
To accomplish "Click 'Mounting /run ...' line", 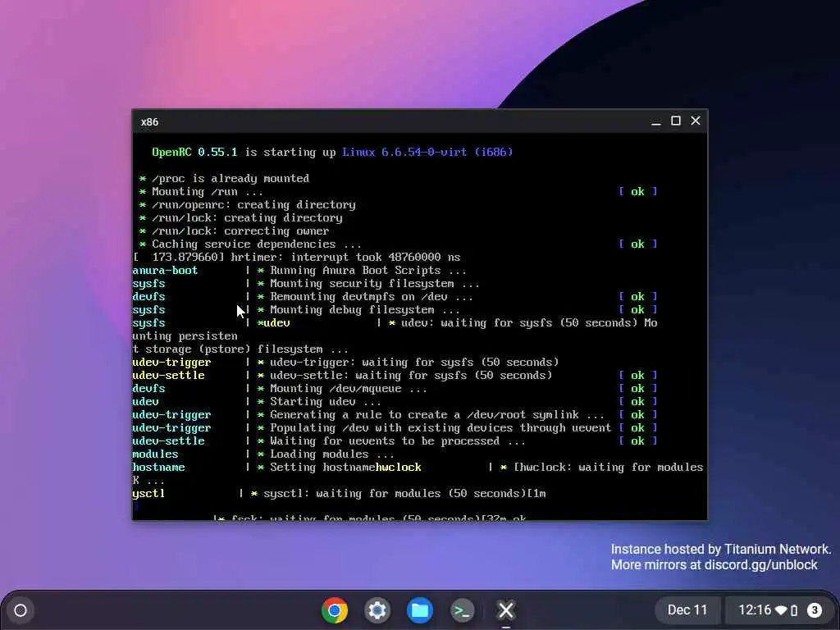I will tap(208, 192).
